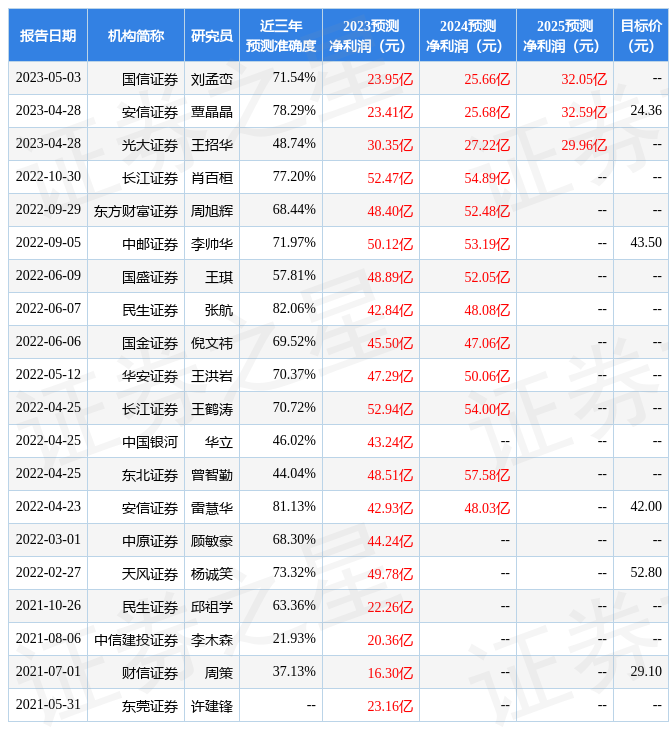
Task: Click researcher name 顾敏豪
Action: [x=212, y=541]
